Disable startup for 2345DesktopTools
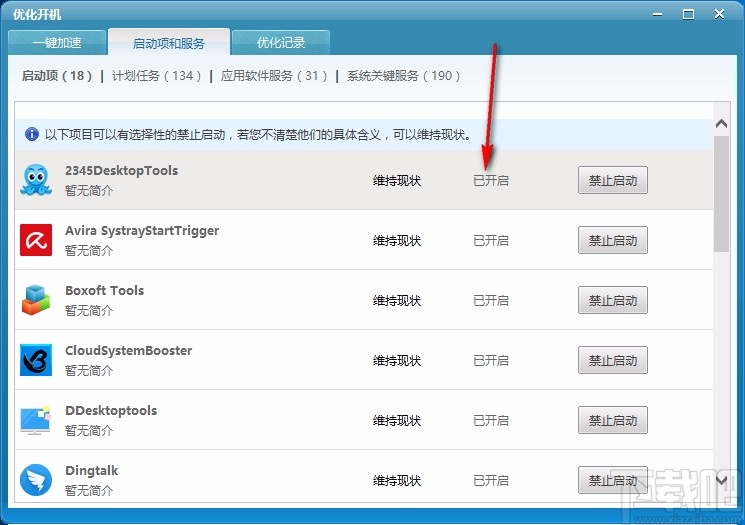 click(x=612, y=180)
